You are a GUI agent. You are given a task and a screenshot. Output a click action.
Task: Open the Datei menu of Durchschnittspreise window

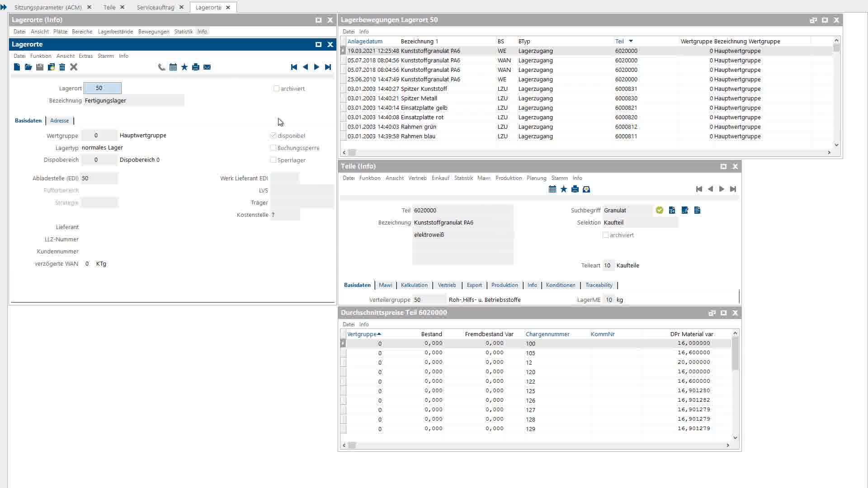click(349, 324)
